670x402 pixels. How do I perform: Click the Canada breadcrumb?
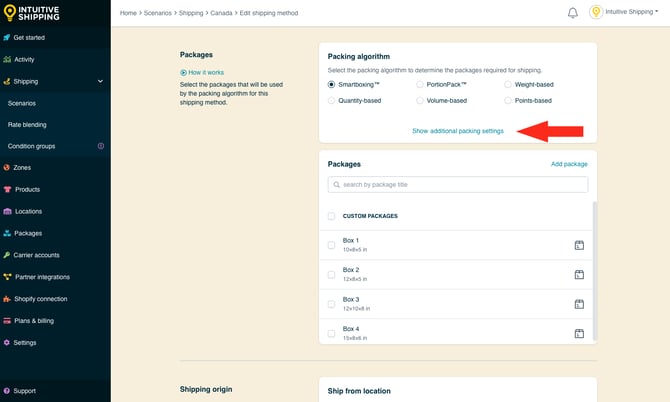point(221,13)
